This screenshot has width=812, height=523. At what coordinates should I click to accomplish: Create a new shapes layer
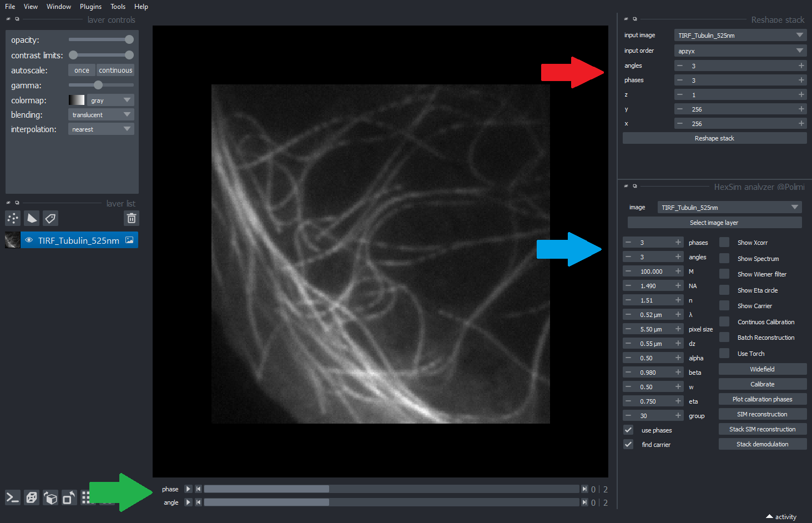click(x=32, y=219)
